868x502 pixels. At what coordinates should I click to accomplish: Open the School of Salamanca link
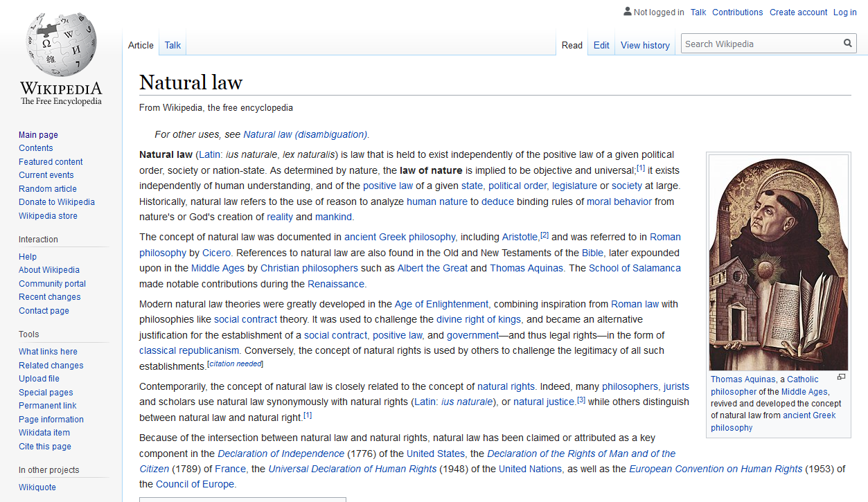(x=635, y=268)
